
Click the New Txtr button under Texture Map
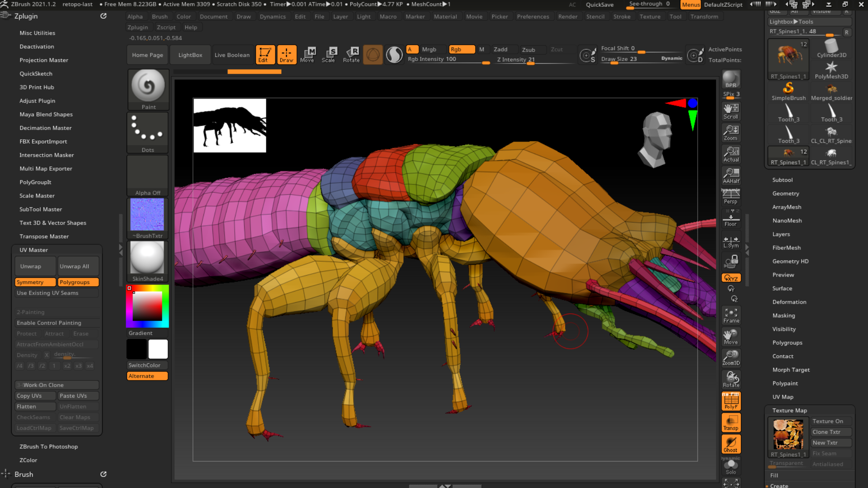(x=830, y=442)
